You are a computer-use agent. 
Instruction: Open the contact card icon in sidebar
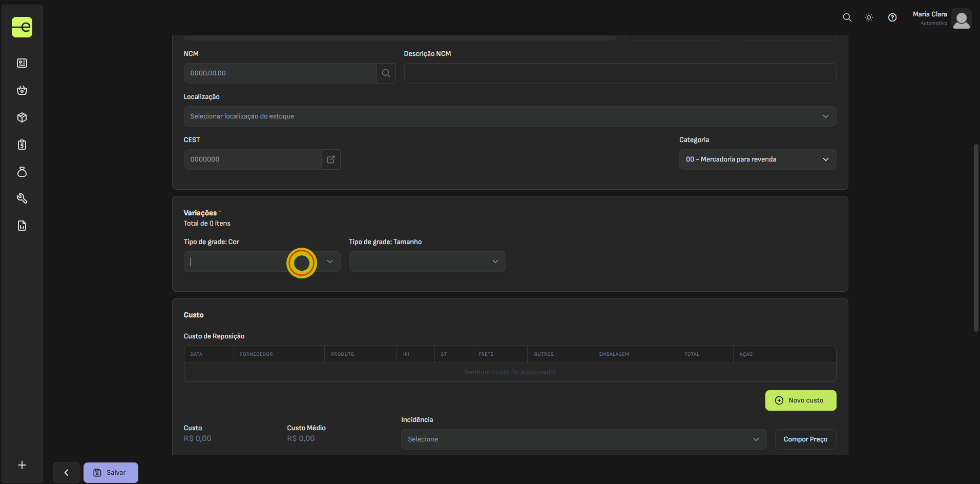(22, 63)
